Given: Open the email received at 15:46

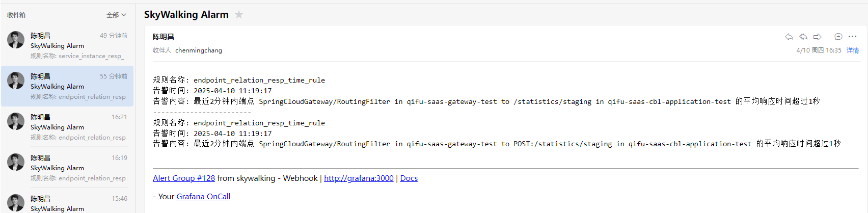Looking at the screenshot, I should [x=67, y=203].
